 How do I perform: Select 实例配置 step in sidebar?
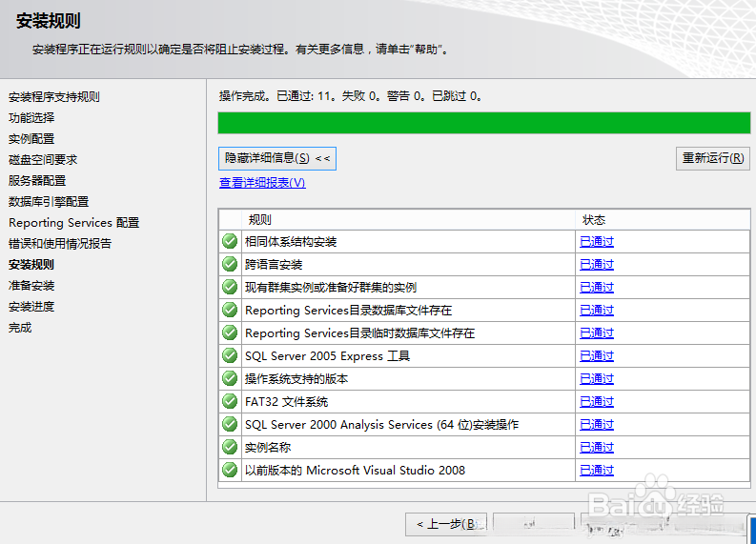[x=31, y=139]
